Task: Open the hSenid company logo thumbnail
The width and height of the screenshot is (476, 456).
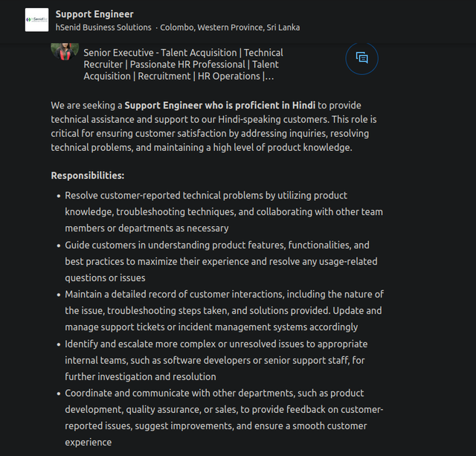Action: click(36, 20)
